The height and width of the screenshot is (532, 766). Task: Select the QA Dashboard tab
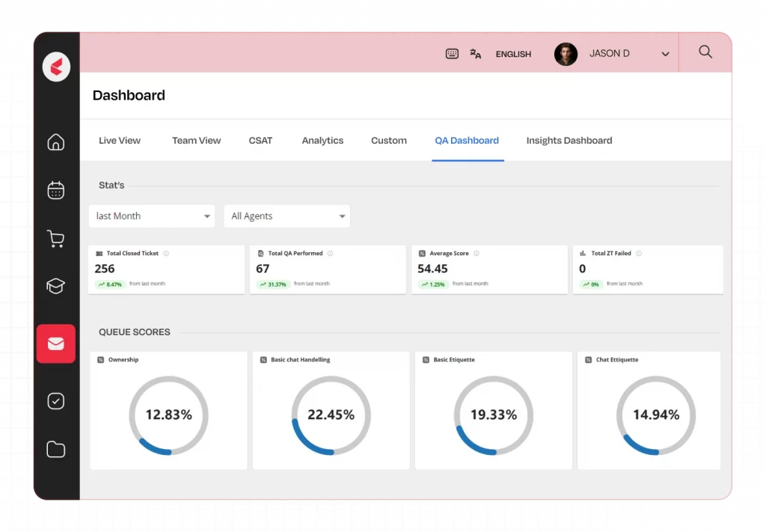pos(467,141)
